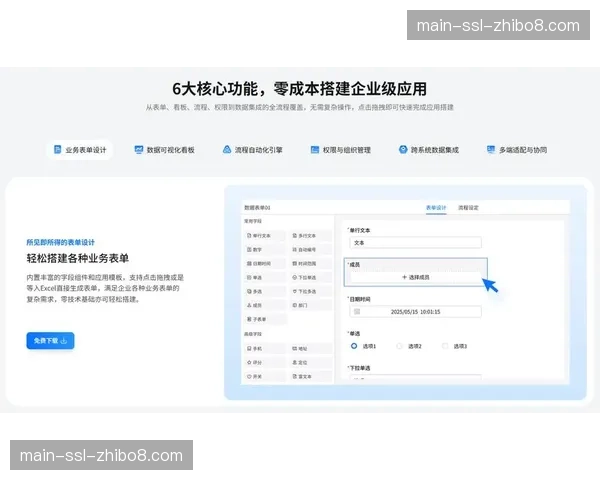600x480 pixels.
Task: Add the 多选 field component
Action: coord(265,291)
